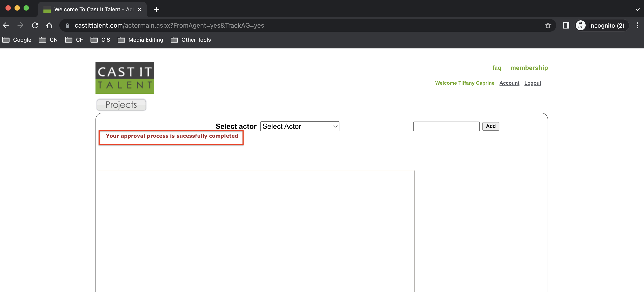
Task: Open the side panel icon
Action: tap(566, 25)
